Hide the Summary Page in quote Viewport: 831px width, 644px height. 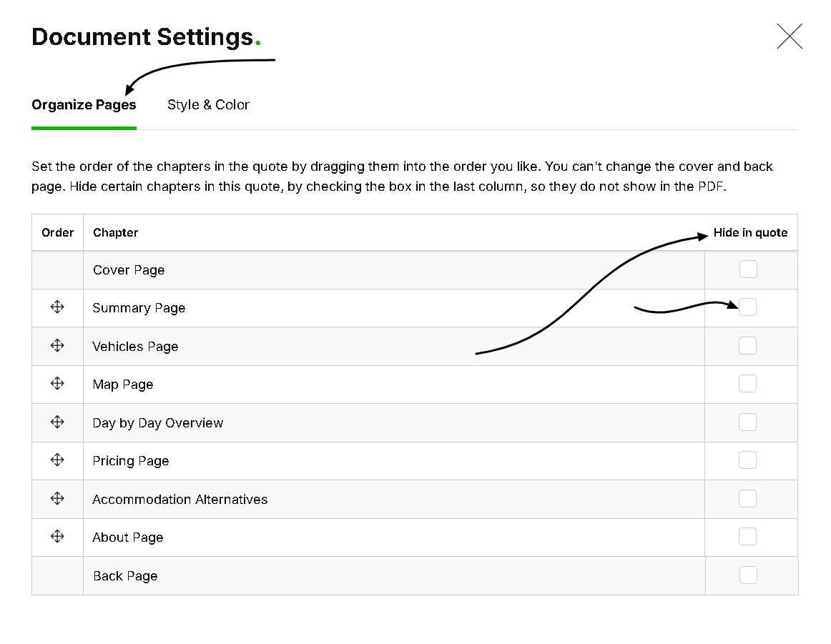pyautogui.click(x=748, y=307)
